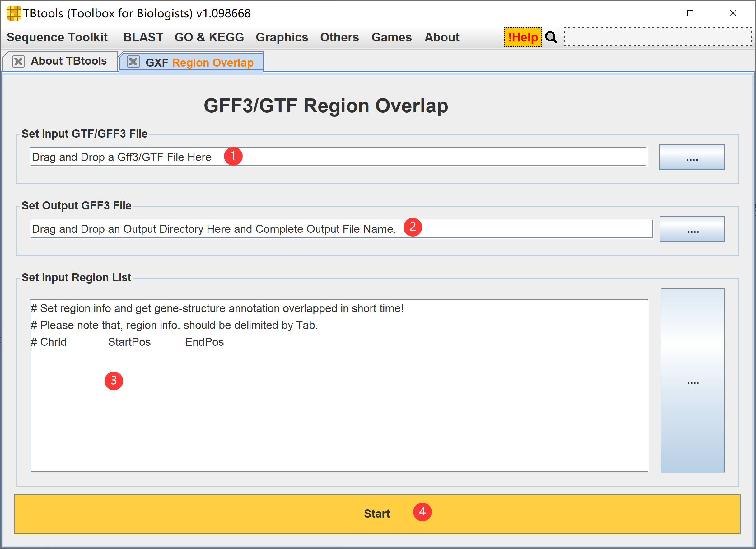756x549 pixels.
Task: Click the 'GFF3/GTF Region Overlap' heading
Action: coord(326,106)
